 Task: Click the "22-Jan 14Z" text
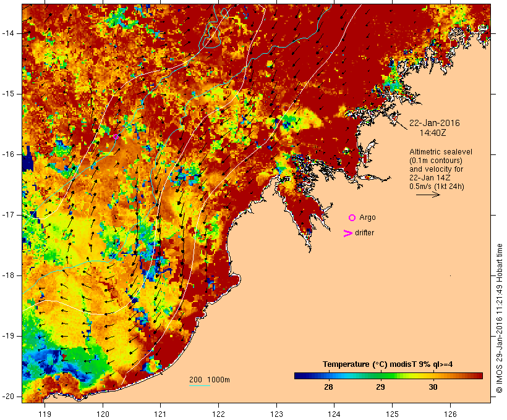point(430,178)
